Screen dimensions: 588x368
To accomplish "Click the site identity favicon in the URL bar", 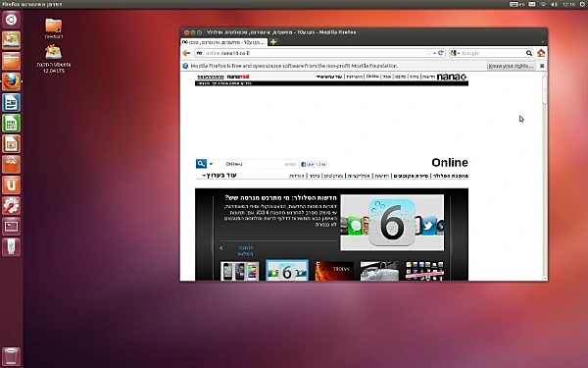I will pyautogui.click(x=199, y=53).
